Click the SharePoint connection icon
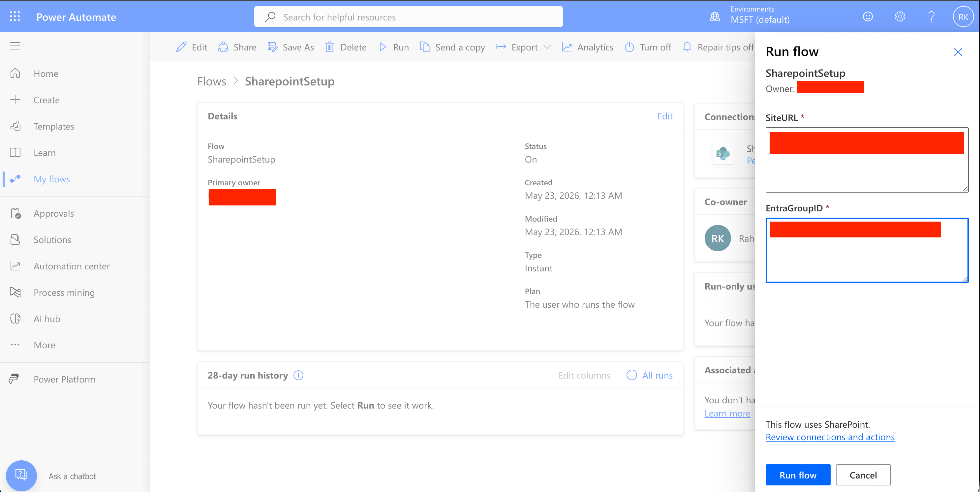Screen dimensions: 980x492 pyautogui.click(x=723, y=154)
